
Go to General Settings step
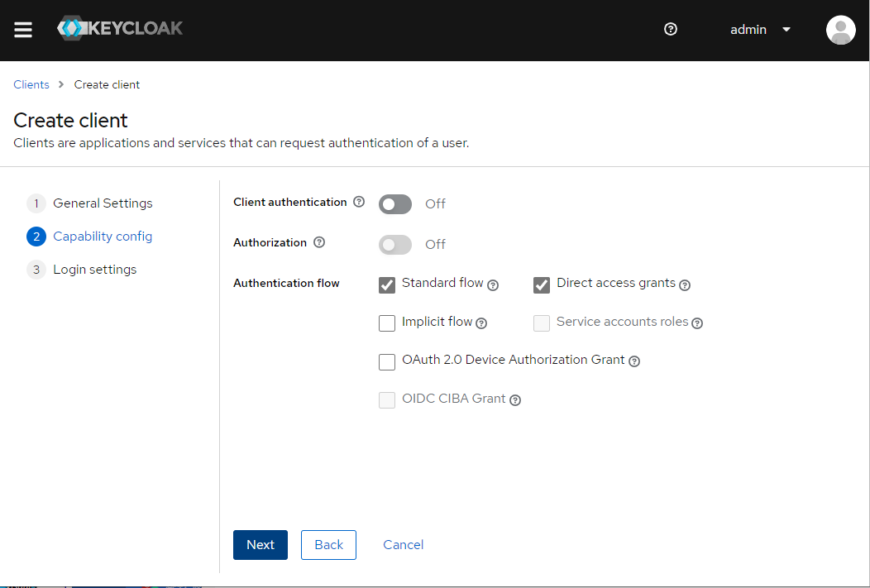[103, 203]
